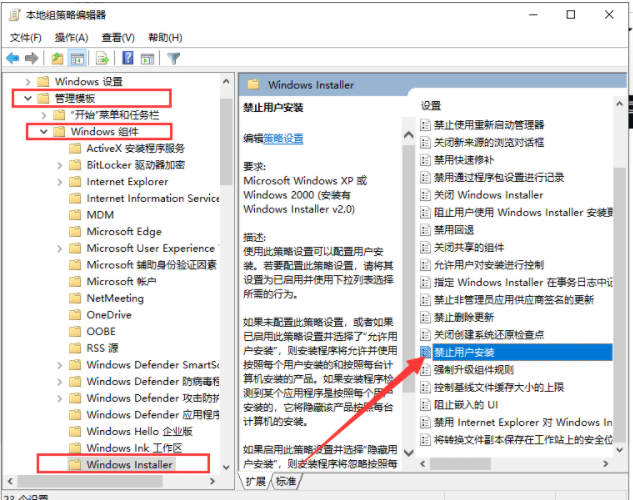Click the policy icon beside 禁用快速修补
The height and width of the screenshot is (500, 633).
(425, 160)
